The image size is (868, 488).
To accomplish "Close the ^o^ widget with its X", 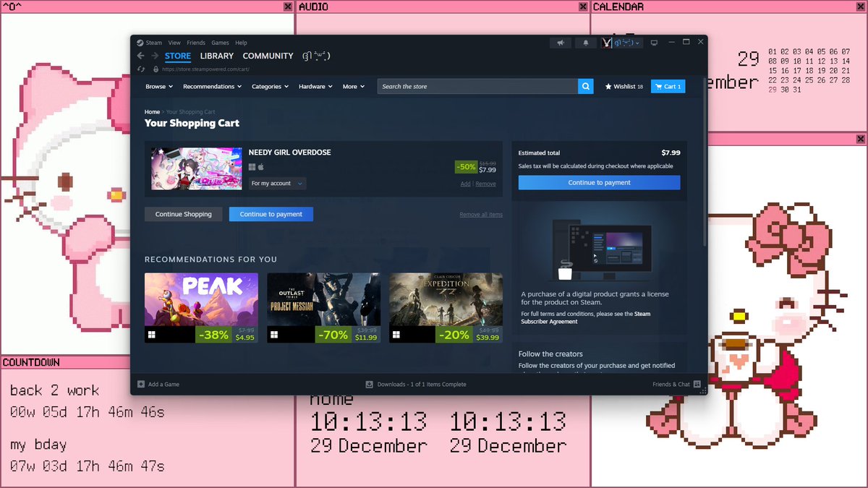I will [288, 7].
